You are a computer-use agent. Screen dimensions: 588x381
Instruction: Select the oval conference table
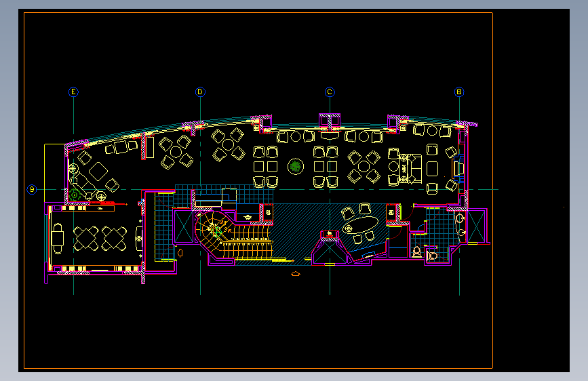(360, 225)
